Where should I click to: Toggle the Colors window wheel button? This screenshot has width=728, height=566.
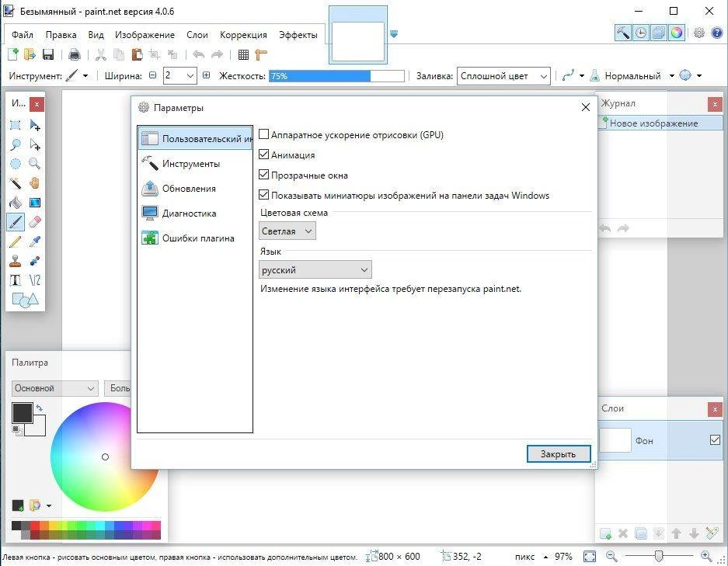pyautogui.click(x=677, y=33)
